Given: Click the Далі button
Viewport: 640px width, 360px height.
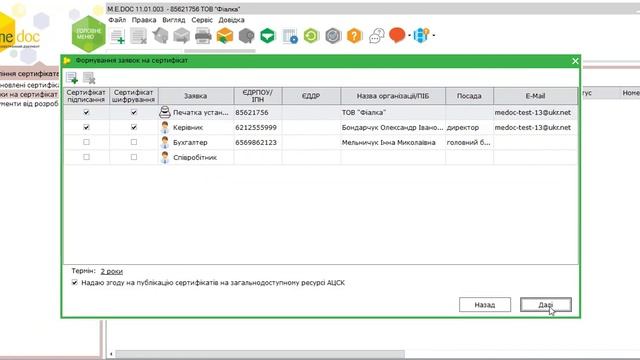Looking at the screenshot, I should point(546,304).
